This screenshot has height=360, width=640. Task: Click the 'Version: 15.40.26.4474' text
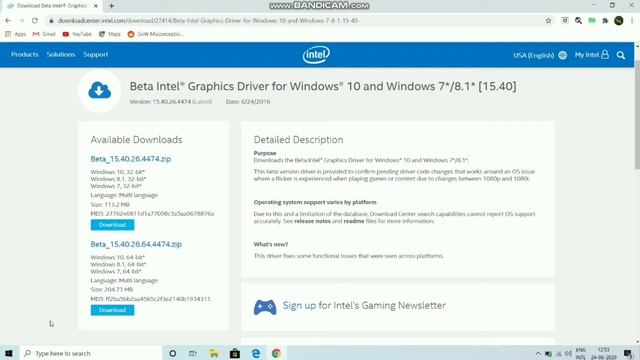click(160, 102)
